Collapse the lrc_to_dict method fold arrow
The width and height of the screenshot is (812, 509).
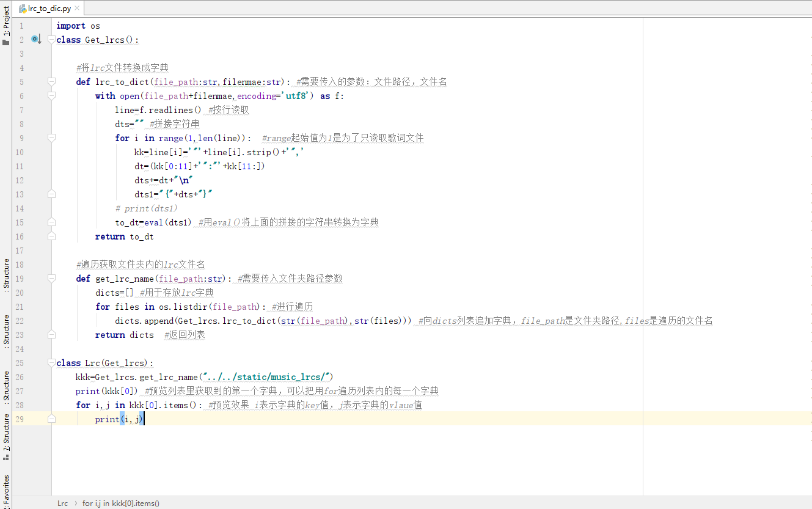click(x=51, y=81)
